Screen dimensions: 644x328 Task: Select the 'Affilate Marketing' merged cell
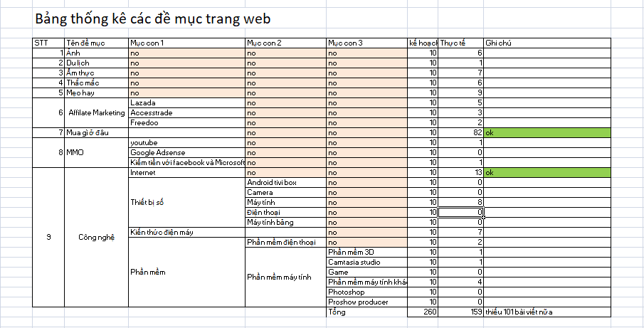[96, 112]
